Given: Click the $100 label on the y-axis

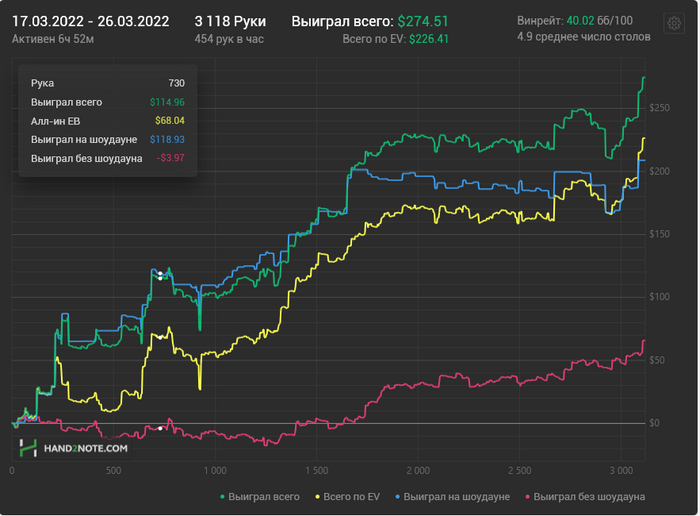Looking at the screenshot, I should point(659,297).
